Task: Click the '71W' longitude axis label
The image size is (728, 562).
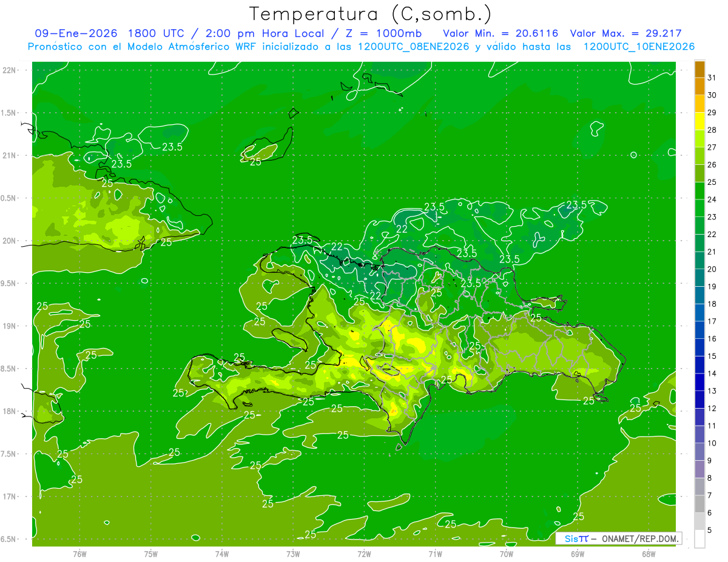Action: pyautogui.click(x=435, y=554)
